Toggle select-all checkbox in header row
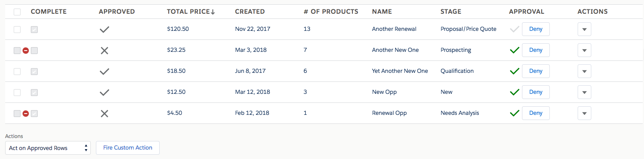Image resolution: width=644 pixels, height=159 pixels. [x=17, y=12]
